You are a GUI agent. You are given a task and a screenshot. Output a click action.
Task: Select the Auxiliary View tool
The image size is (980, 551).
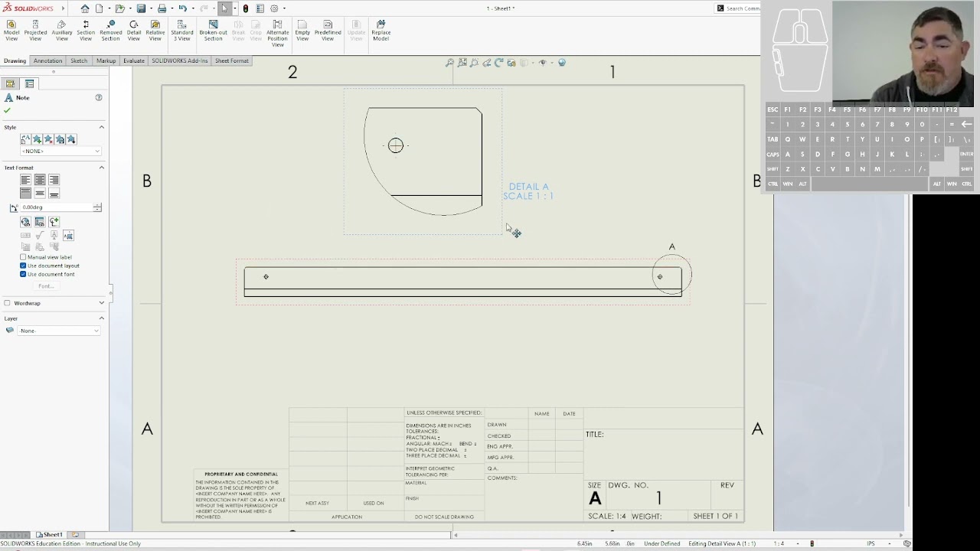tap(62, 31)
